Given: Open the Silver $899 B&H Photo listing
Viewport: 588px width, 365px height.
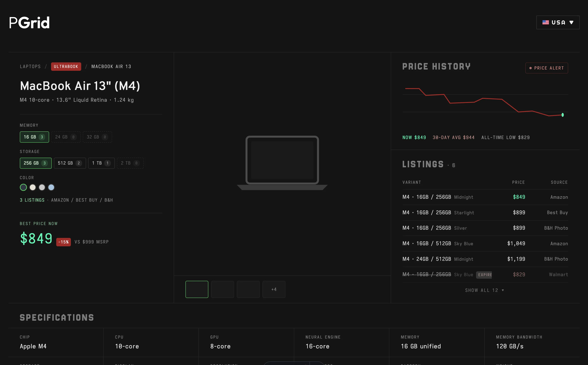Looking at the screenshot, I should coord(485,228).
